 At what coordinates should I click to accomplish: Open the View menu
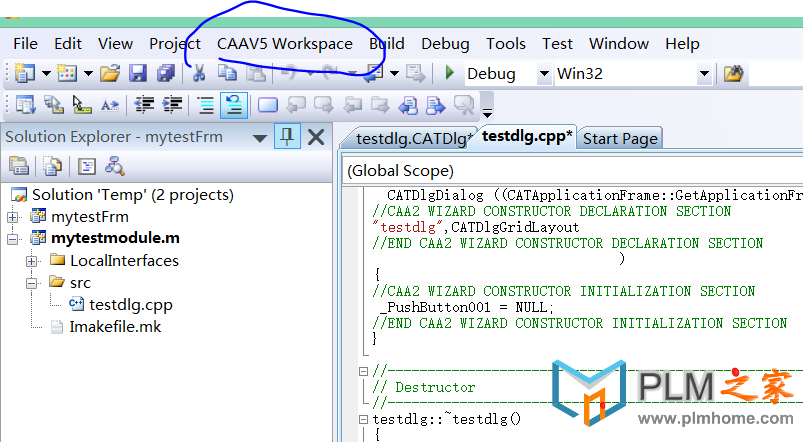[115, 44]
